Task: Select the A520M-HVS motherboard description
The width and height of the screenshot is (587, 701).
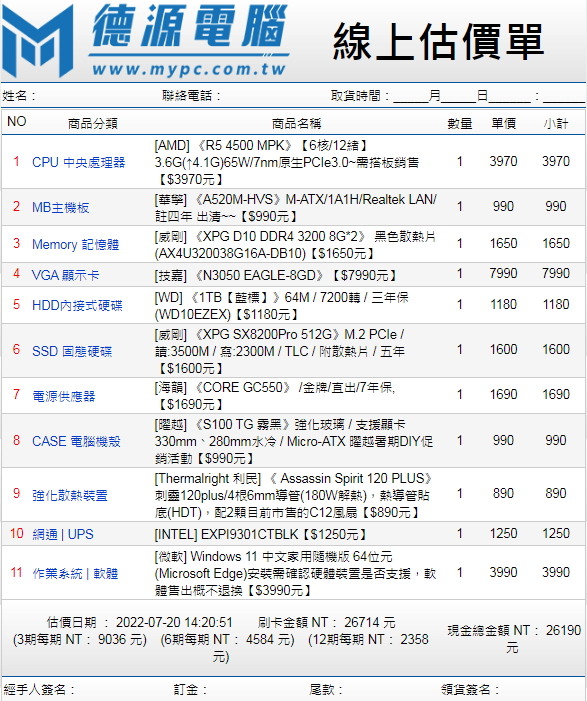Action: pyautogui.click(x=296, y=207)
